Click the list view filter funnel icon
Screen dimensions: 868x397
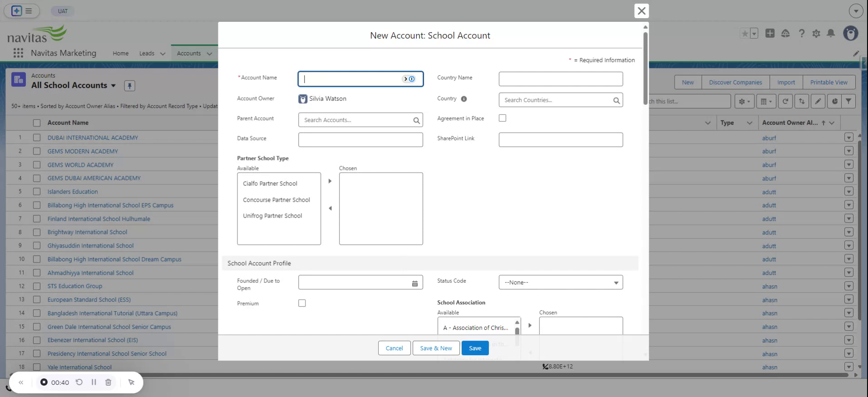tap(848, 101)
